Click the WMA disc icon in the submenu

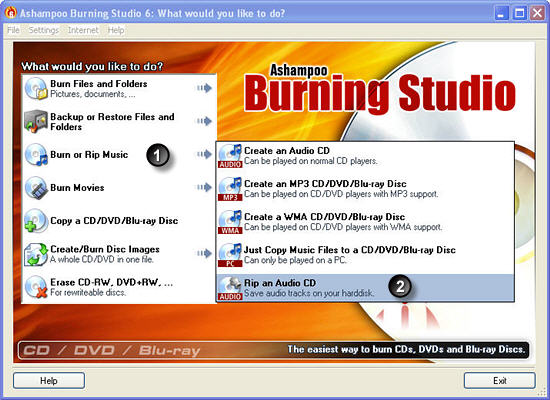pyautogui.click(x=230, y=222)
